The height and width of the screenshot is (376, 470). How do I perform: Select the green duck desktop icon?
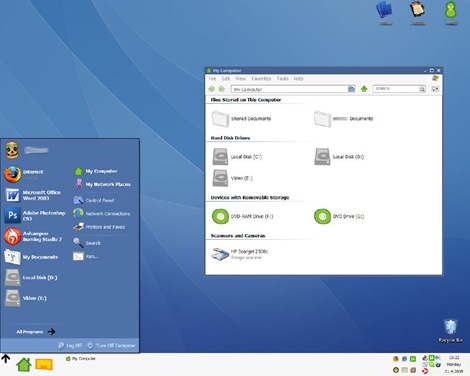451,13
